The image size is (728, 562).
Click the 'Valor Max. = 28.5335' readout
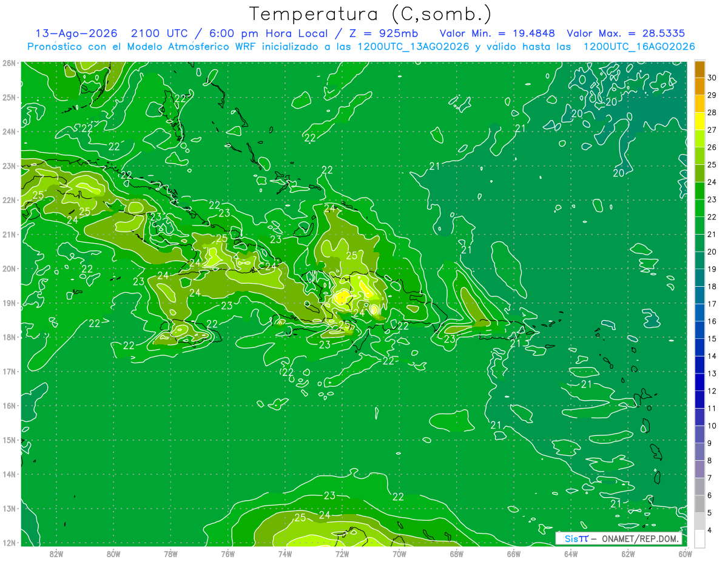click(x=626, y=33)
